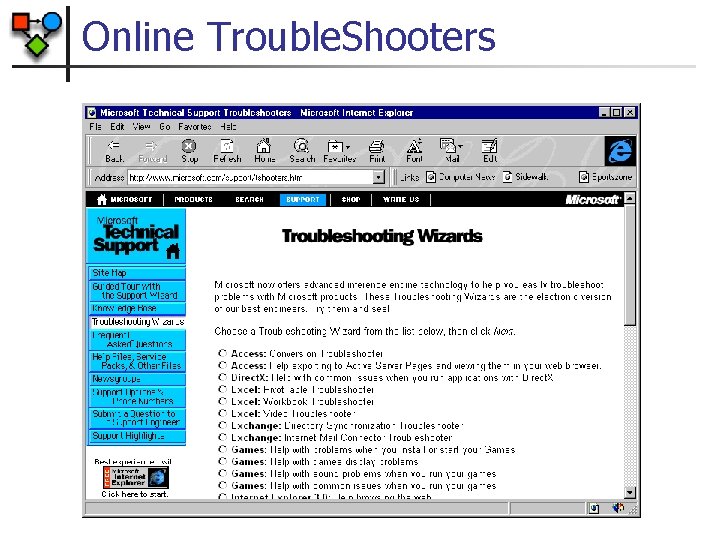Open the Favorites menu

click(x=195, y=127)
